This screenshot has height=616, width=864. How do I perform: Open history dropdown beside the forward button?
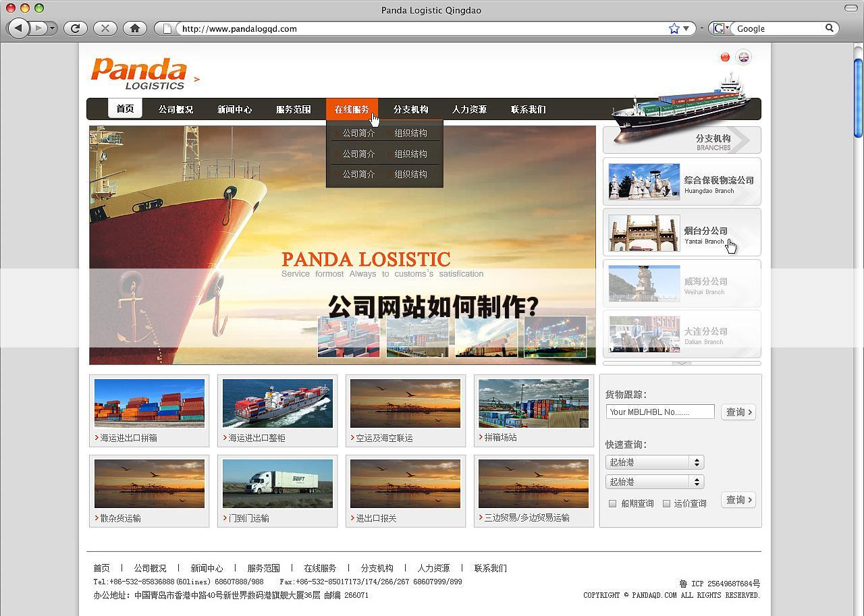click(53, 28)
